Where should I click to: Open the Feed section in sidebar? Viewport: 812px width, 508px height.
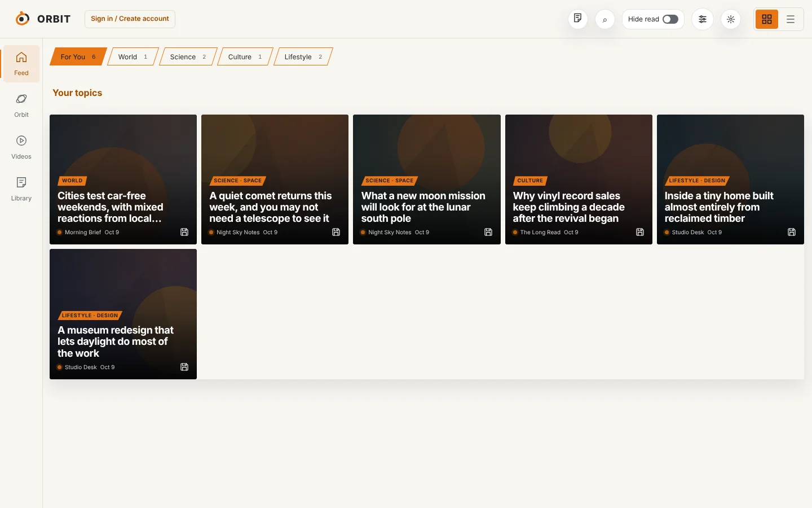click(21, 64)
